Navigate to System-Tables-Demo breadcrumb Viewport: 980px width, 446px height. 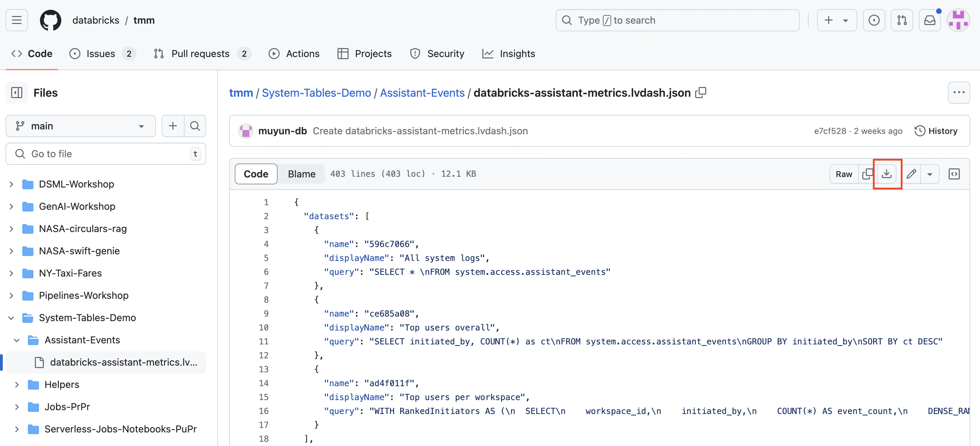316,93
